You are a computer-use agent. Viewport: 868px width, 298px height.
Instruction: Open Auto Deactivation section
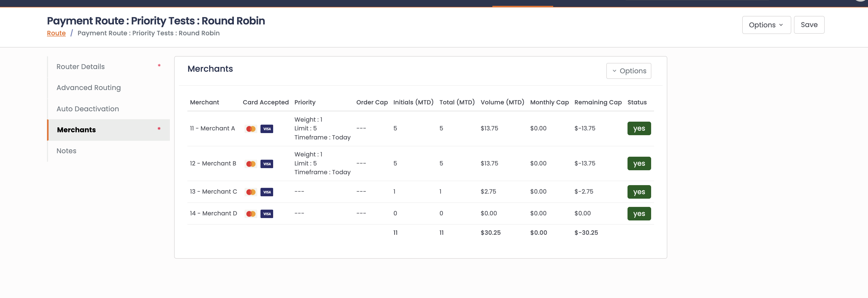point(109,109)
